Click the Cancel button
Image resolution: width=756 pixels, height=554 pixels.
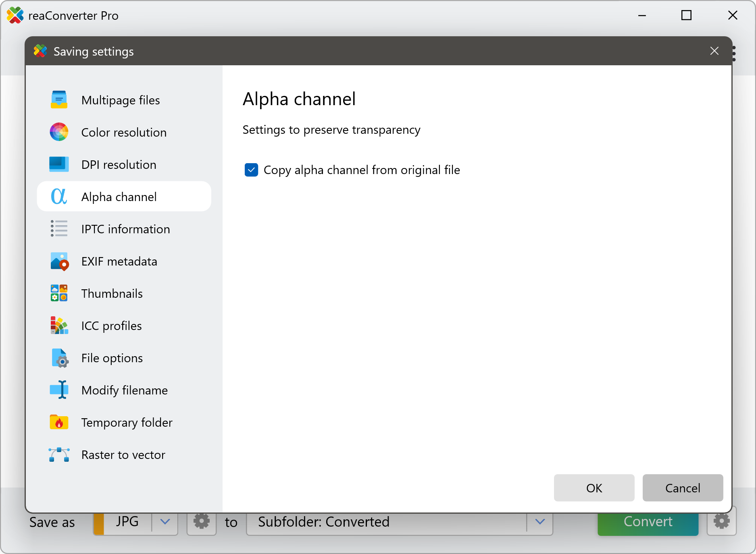coord(682,488)
